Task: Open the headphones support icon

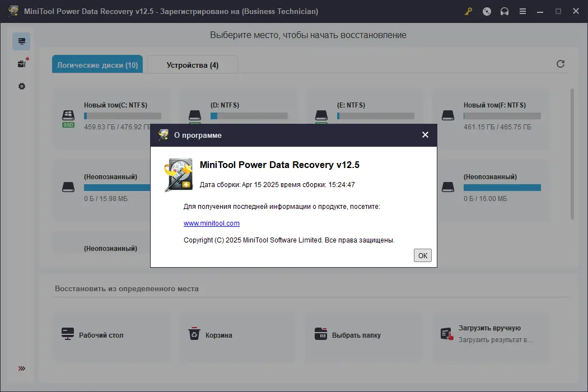Action: (x=505, y=11)
